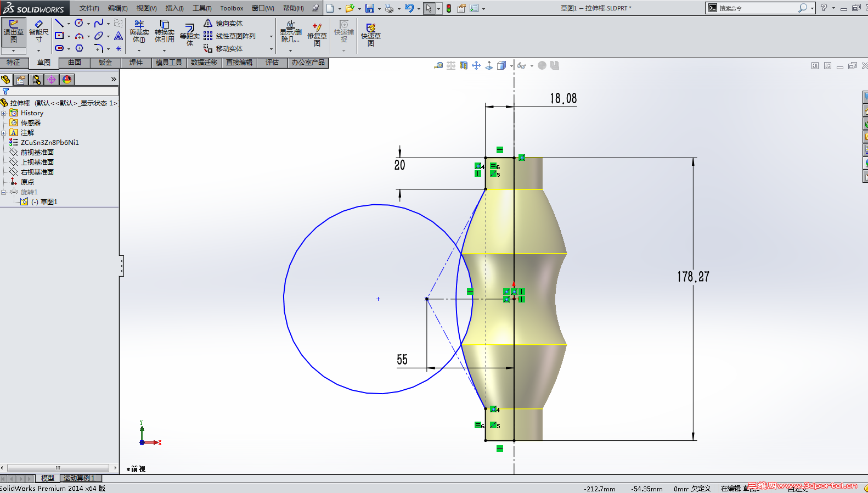Viewport: 868px width, 493px height.
Task: Switch to the 特征 Features tab
Action: 14,63
